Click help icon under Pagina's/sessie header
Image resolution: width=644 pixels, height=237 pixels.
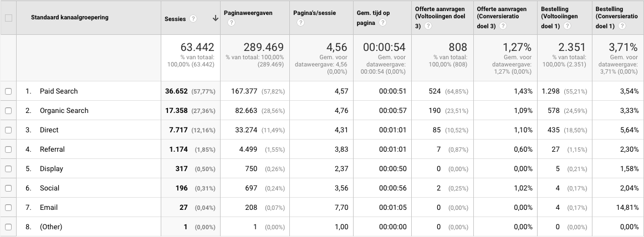(x=300, y=23)
